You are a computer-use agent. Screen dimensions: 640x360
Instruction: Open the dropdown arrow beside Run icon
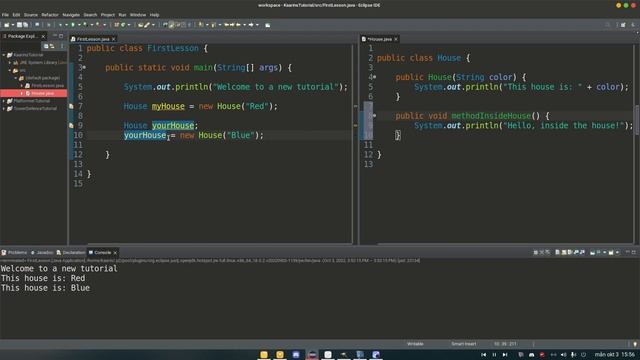tap(78, 25)
